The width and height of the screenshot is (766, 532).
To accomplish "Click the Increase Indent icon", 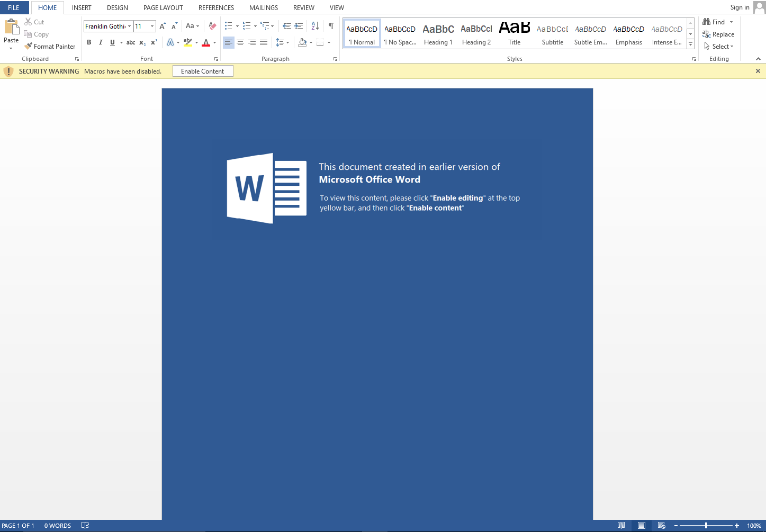I will pos(299,26).
